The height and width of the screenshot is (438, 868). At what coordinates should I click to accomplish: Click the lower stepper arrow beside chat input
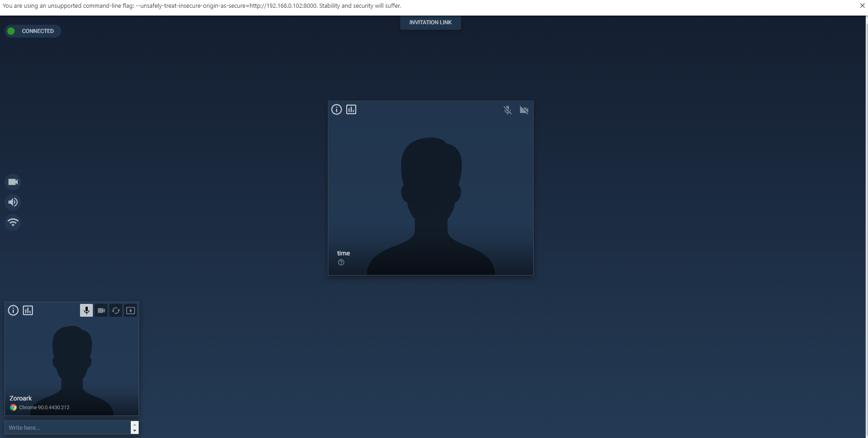coord(134,431)
